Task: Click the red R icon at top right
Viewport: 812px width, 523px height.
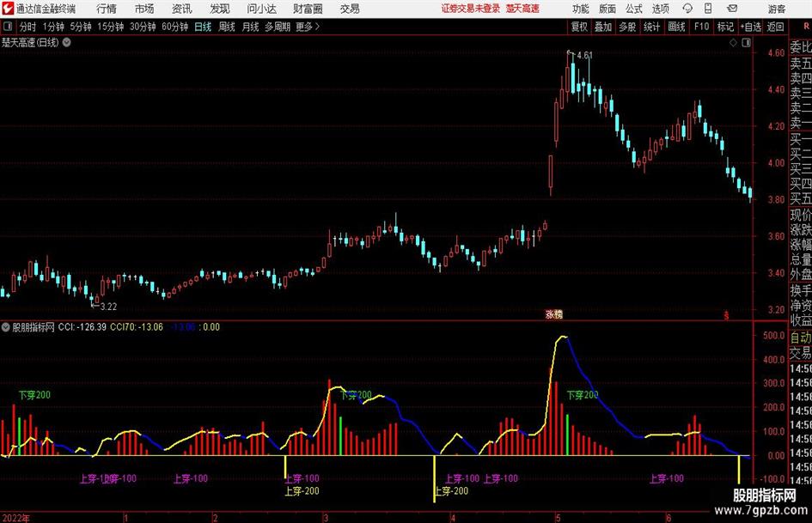Action: (806, 27)
